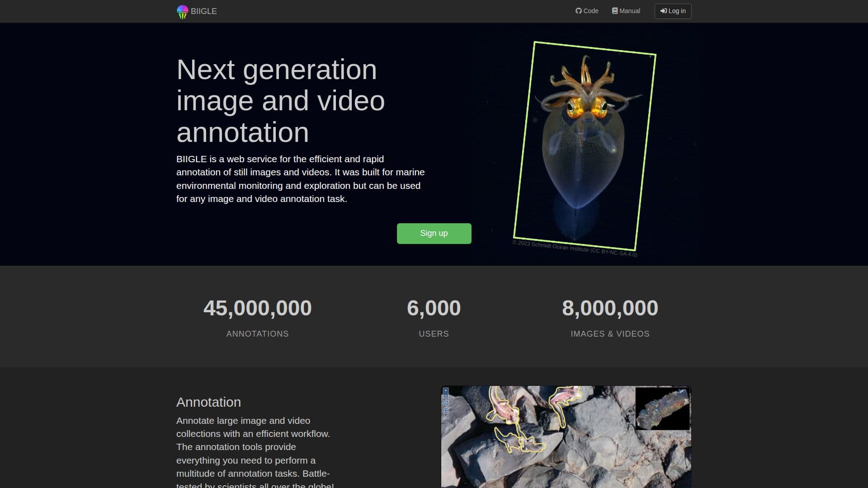This screenshot has width=868, height=488.
Task: Click the Annotation section heading
Action: point(208,402)
